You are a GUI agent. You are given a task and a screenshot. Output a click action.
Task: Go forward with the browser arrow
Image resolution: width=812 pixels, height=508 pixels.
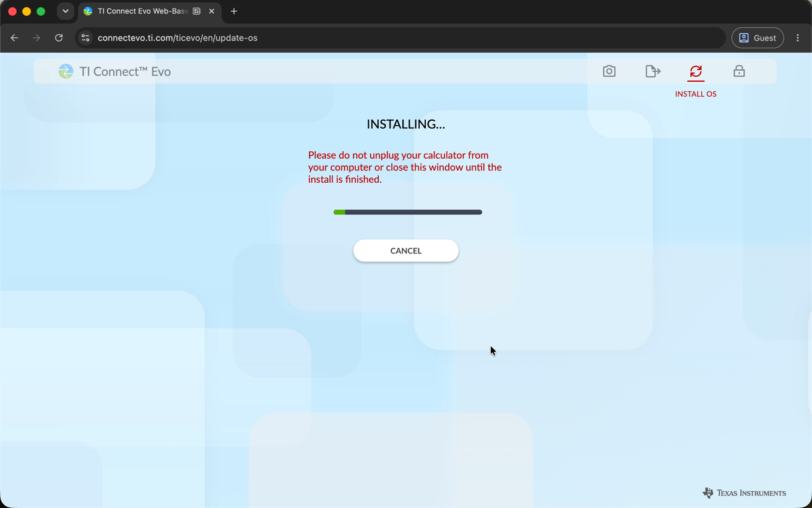[x=37, y=38]
